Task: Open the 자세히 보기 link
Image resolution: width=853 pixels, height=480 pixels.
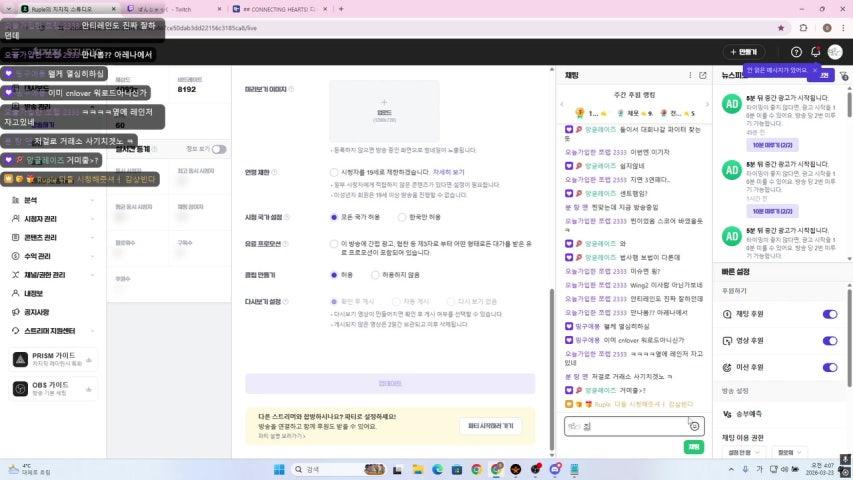Action: tap(448, 172)
